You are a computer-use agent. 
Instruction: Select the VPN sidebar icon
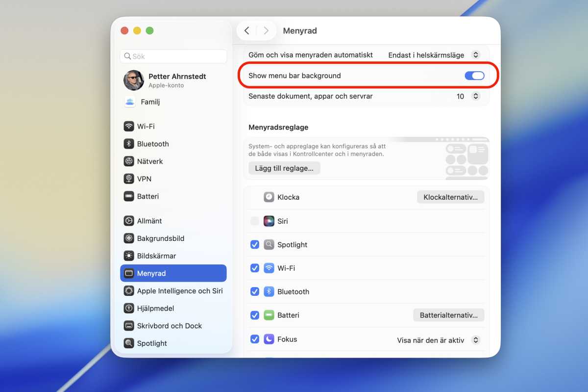pyautogui.click(x=128, y=179)
